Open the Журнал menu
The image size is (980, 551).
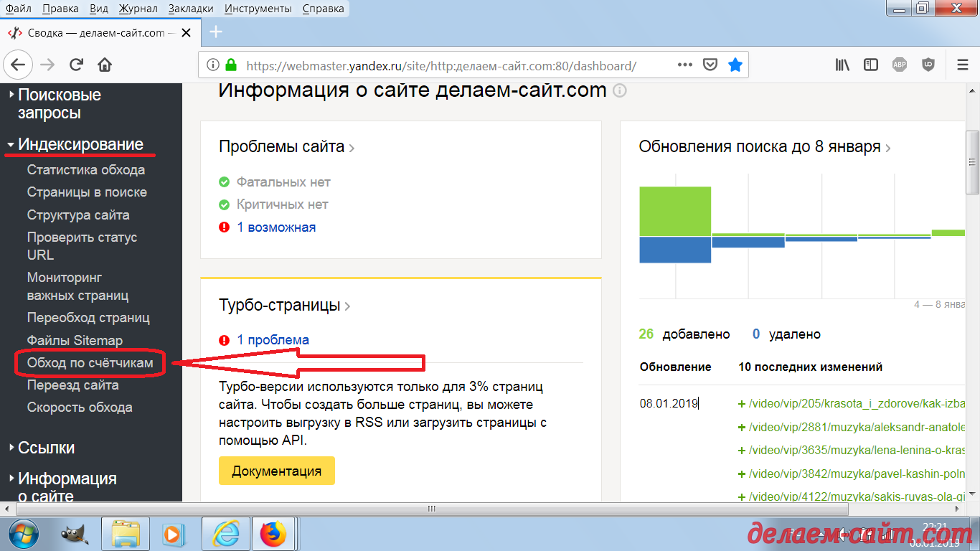point(138,9)
